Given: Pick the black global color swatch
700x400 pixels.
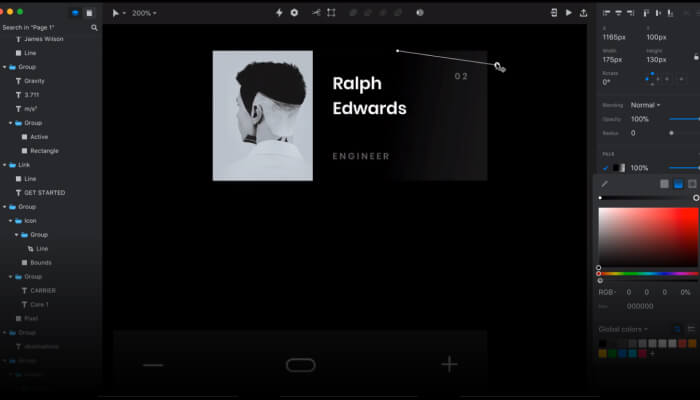Looking at the screenshot, I should pyautogui.click(x=603, y=343).
